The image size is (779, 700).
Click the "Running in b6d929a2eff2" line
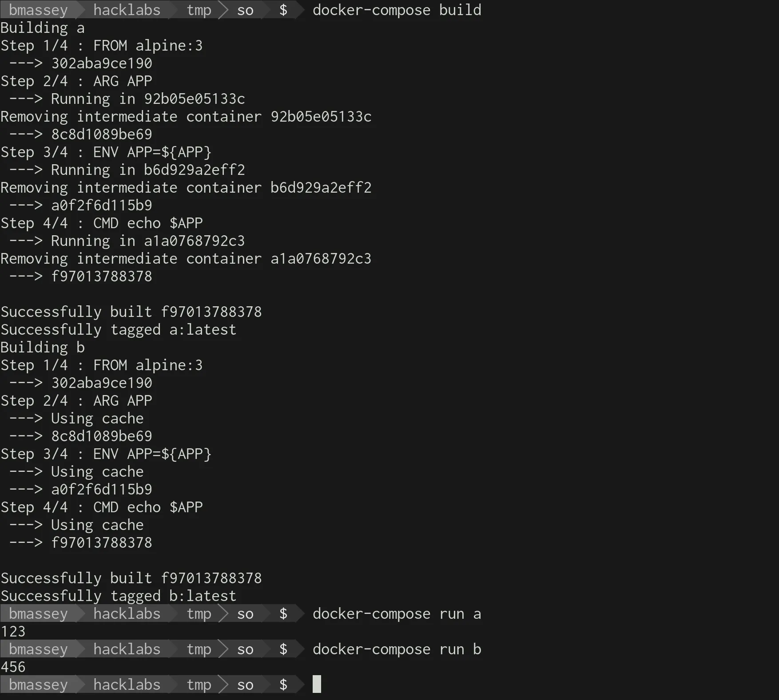pos(148,170)
